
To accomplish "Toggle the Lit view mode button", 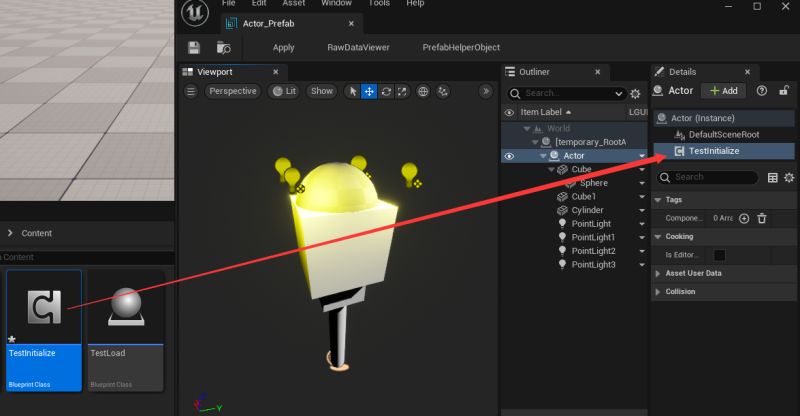I will coord(285,91).
